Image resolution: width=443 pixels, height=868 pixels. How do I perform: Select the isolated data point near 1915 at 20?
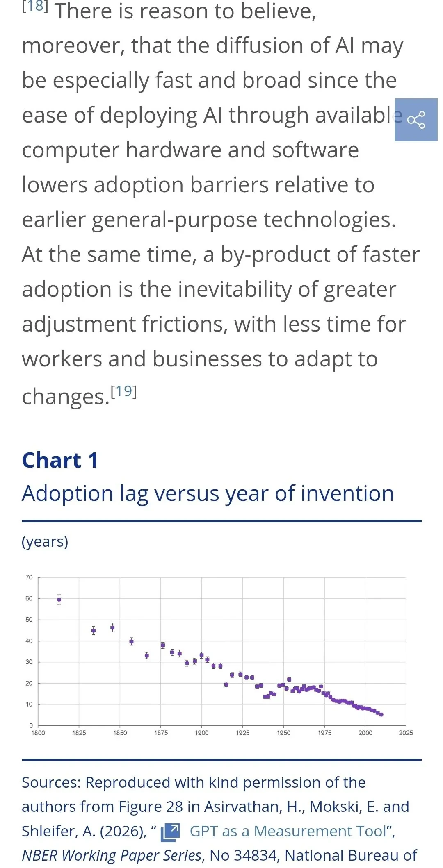tap(226, 684)
